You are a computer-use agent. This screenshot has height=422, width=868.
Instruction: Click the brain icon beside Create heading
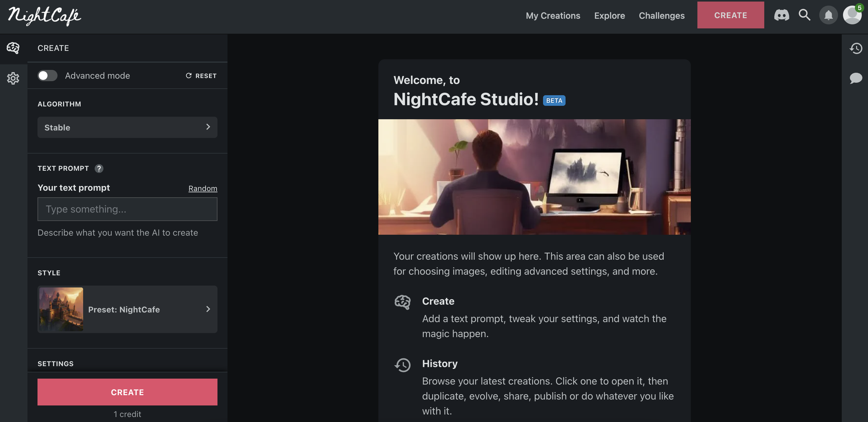402,302
